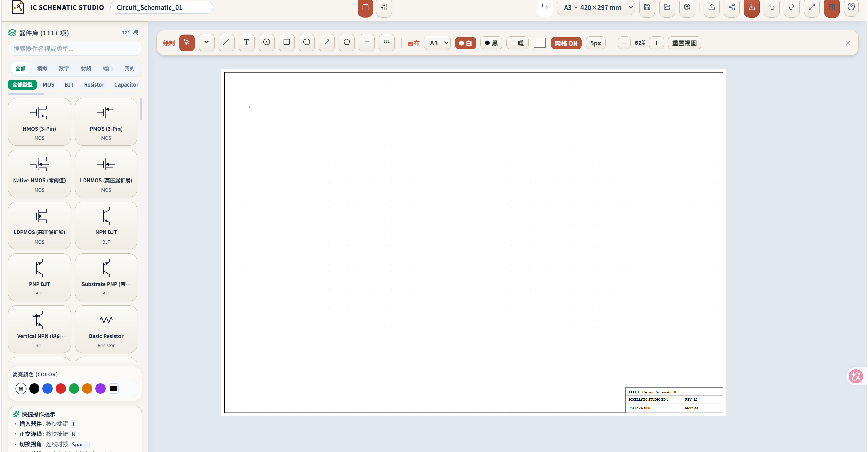Switch to the 射频 library tab
This screenshot has height=452, width=868.
(x=86, y=68)
